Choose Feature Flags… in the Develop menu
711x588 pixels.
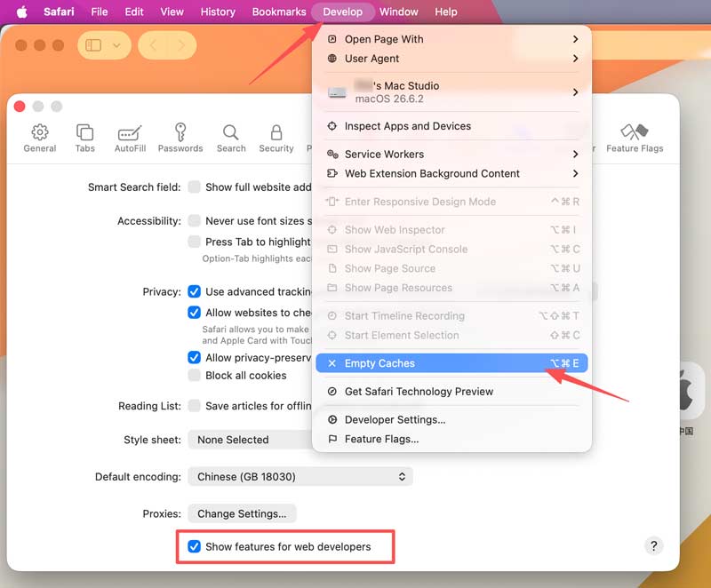451,439
